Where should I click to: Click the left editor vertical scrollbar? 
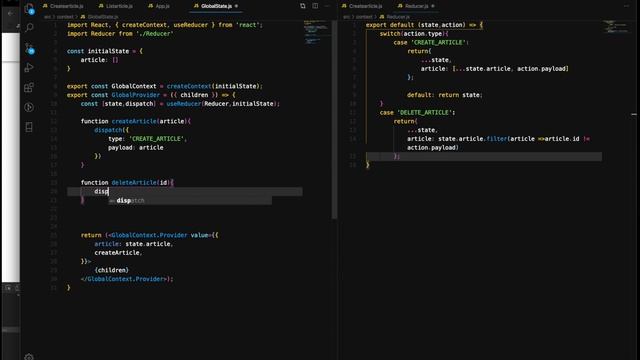pyautogui.click(x=335, y=119)
